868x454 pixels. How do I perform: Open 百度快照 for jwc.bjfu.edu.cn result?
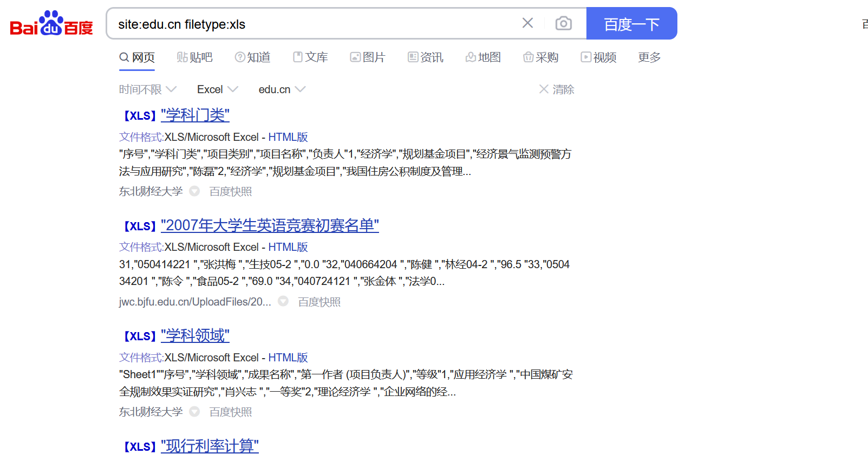(319, 302)
